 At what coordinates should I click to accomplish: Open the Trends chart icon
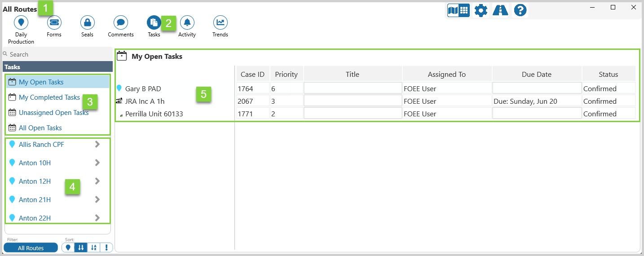pos(220,22)
